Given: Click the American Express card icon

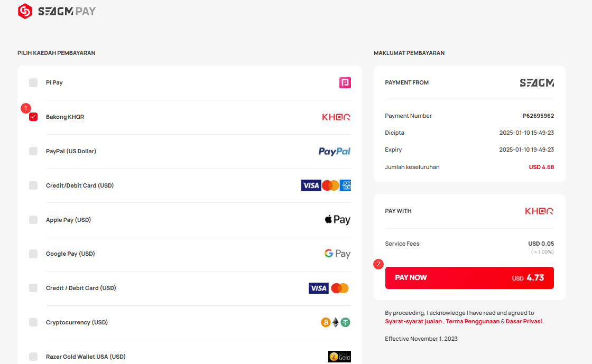Looking at the screenshot, I should [346, 185].
